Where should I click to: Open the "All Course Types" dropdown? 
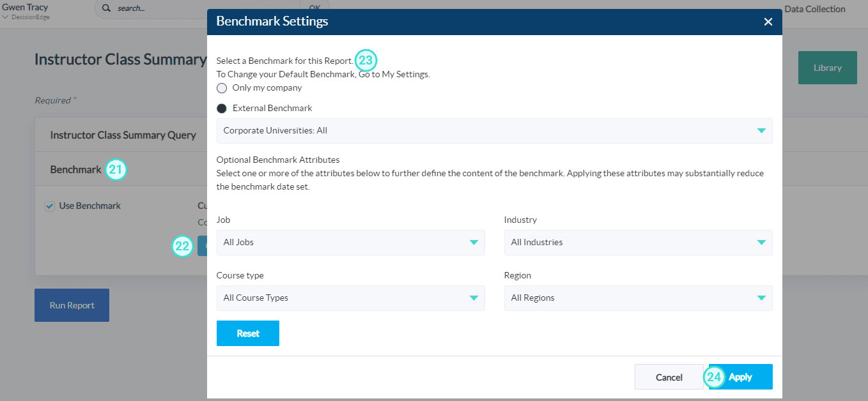coord(473,298)
